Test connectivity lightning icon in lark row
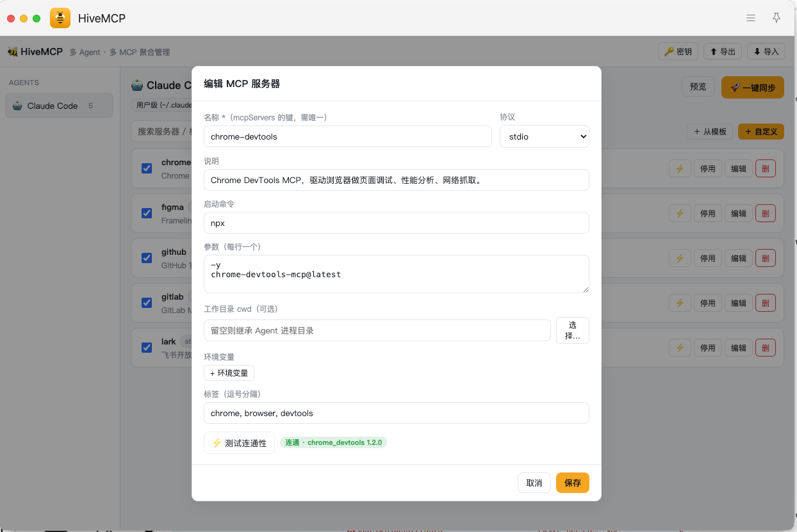797x532 pixels. click(x=680, y=348)
